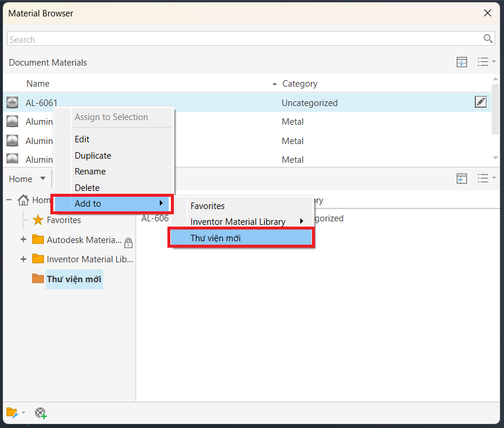Click the edit pencil icon for AL-6061
The image size is (504, 428).
pos(480,102)
